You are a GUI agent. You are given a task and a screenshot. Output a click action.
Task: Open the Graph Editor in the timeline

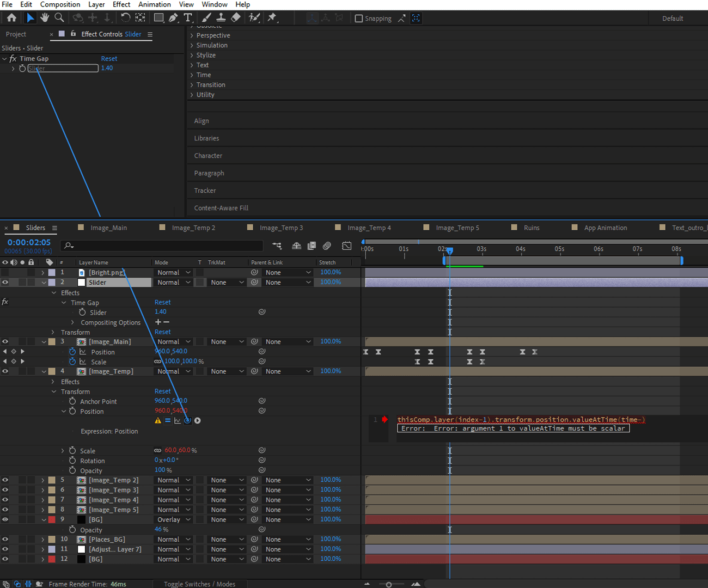(x=347, y=246)
